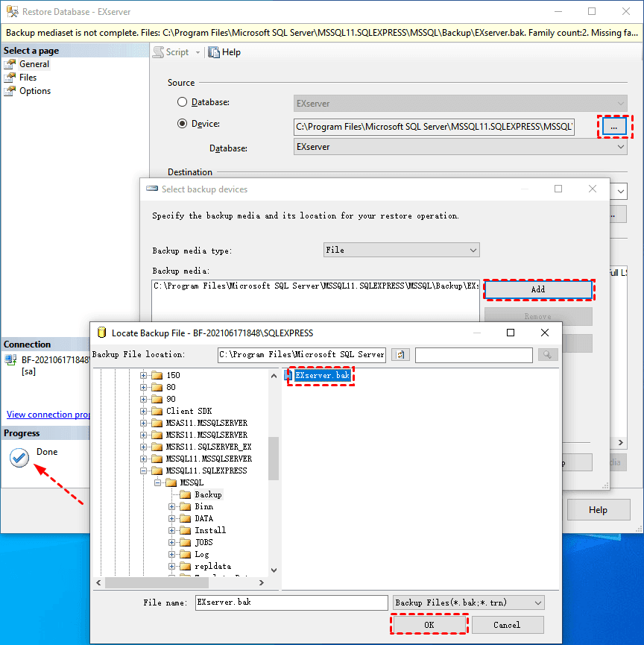Click the Locate Backup File title icon
Screen dimensions: 644x645
[101, 333]
